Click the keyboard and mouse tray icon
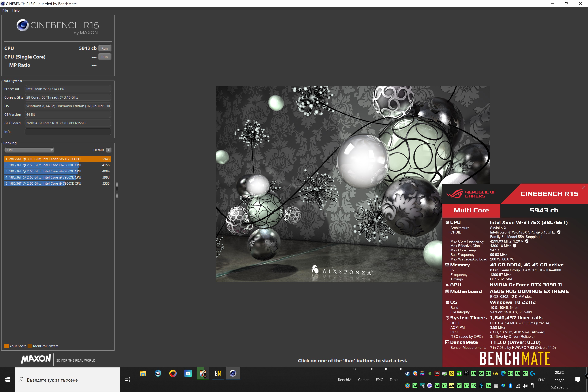 (x=422, y=386)
